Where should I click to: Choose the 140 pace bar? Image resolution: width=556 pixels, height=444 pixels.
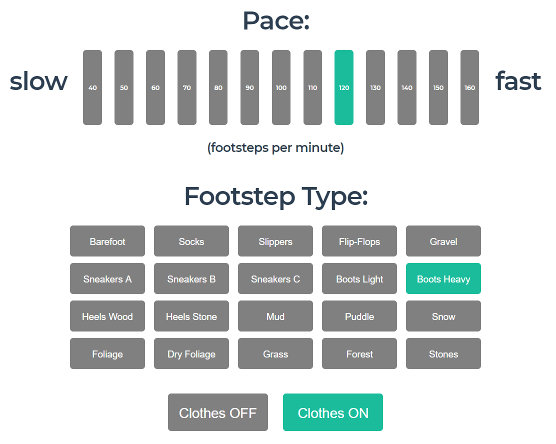tap(407, 88)
